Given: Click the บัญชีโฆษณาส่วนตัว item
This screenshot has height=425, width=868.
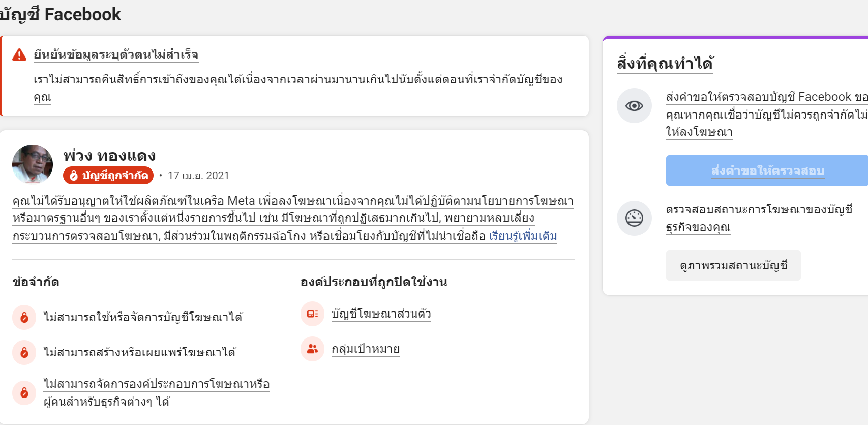Looking at the screenshot, I should [381, 314].
